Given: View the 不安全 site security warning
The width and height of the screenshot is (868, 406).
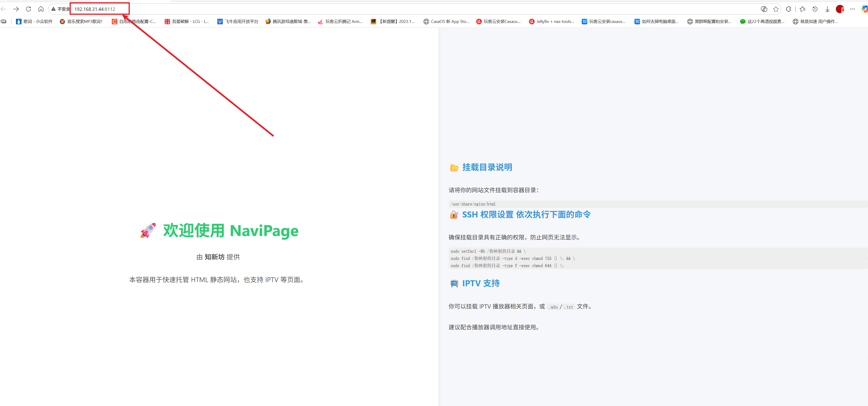Looking at the screenshot, I should coord(60,9).
